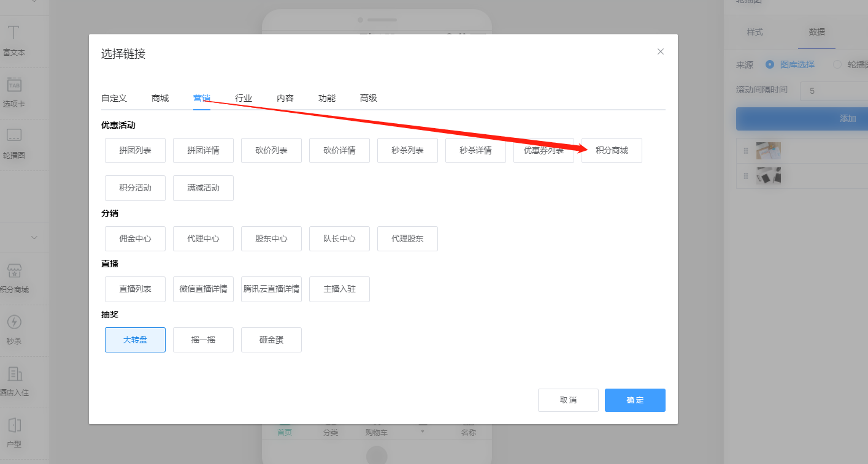Choose the 轮播图 source radio option
Viewport: 868px width, 464px height.
tap(837, 64)
